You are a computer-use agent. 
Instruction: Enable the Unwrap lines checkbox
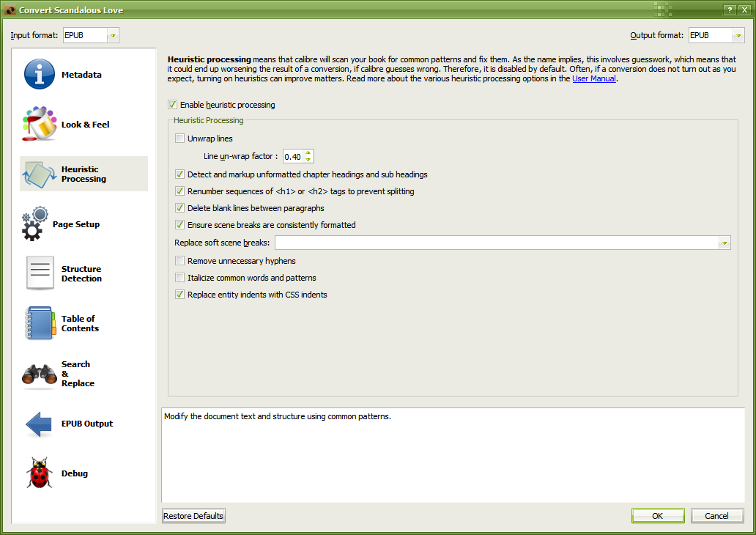tap(180, 139)
